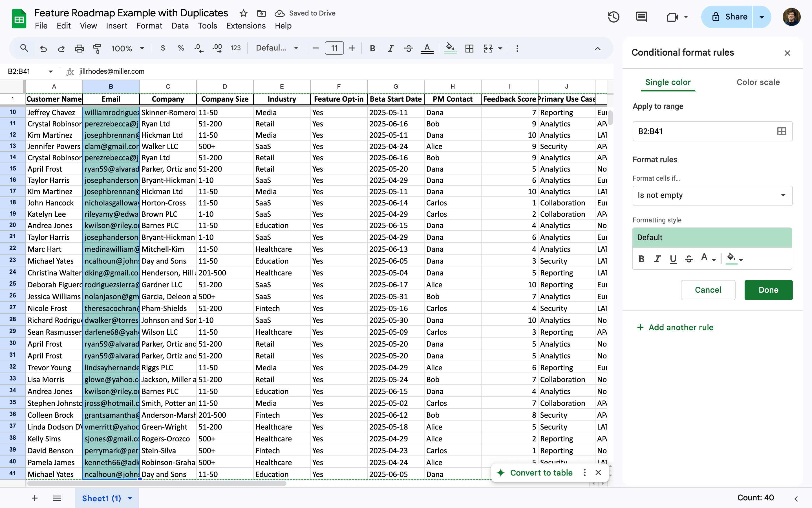Click the Print icon
Viewport: 812px width, 508px height.
[x=79, y=48]
